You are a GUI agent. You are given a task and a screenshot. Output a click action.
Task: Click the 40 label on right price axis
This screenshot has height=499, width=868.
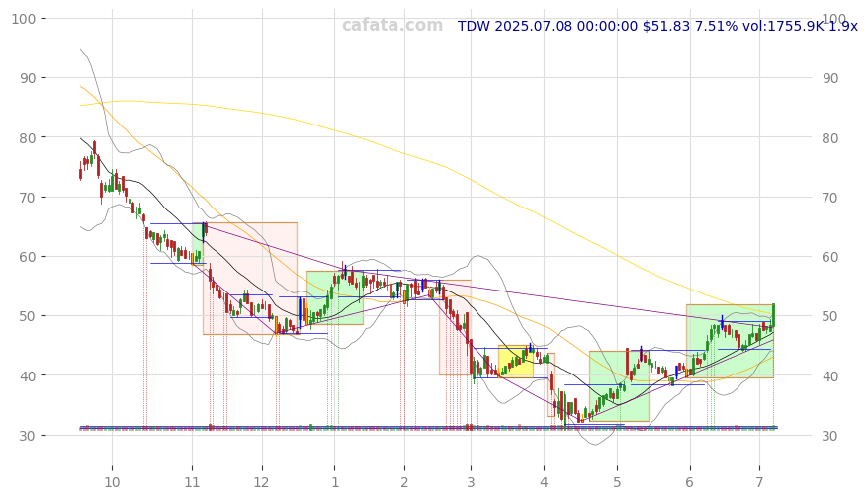(x=830, y=376)
